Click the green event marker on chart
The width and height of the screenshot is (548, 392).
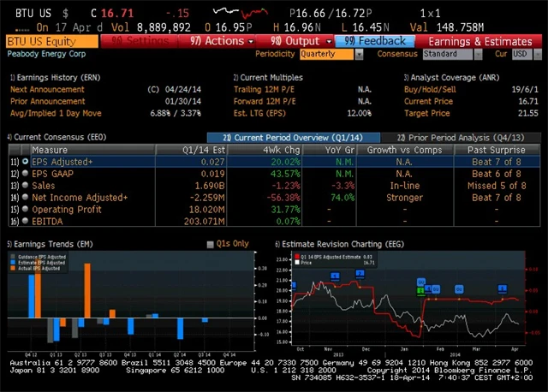(x=420, y=292)
